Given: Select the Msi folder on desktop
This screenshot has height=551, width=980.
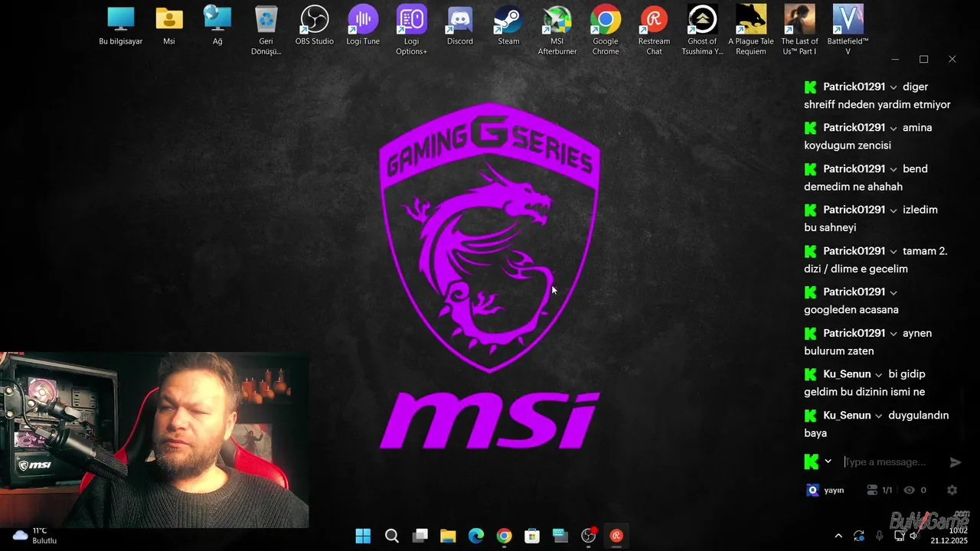Looking at the screenshot, I should pyautogui.click(x=169, y=26).
